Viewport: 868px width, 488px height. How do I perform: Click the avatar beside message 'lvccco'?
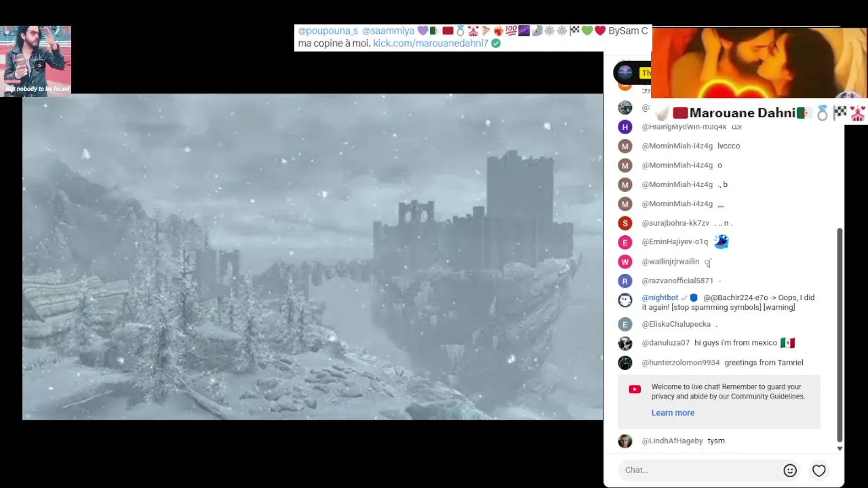(x=625, y=146)
